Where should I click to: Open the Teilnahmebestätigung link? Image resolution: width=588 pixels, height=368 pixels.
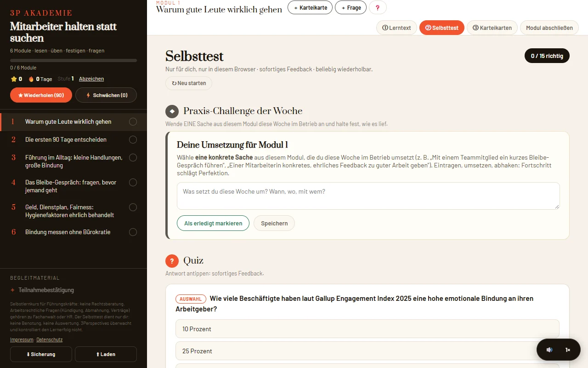click(46, 290)
